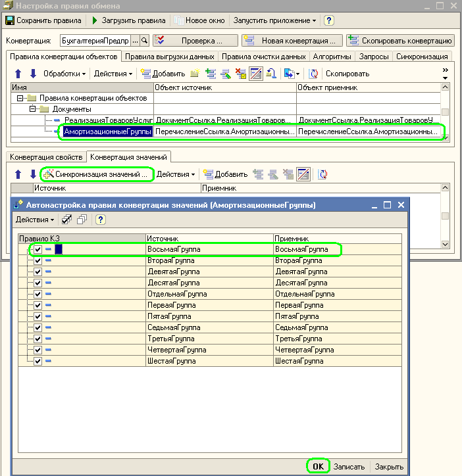Click Синхронизация значений button

[x=97, y=174]
